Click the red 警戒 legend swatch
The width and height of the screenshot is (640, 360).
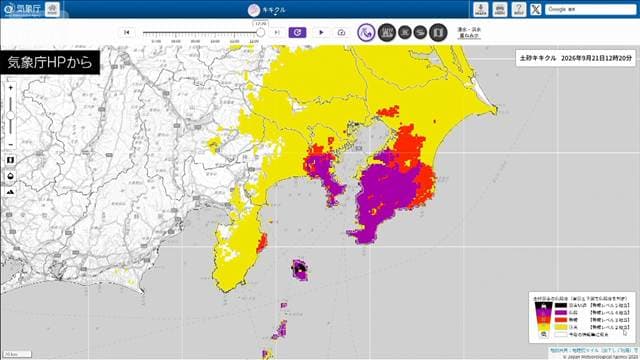coord(561,320)
